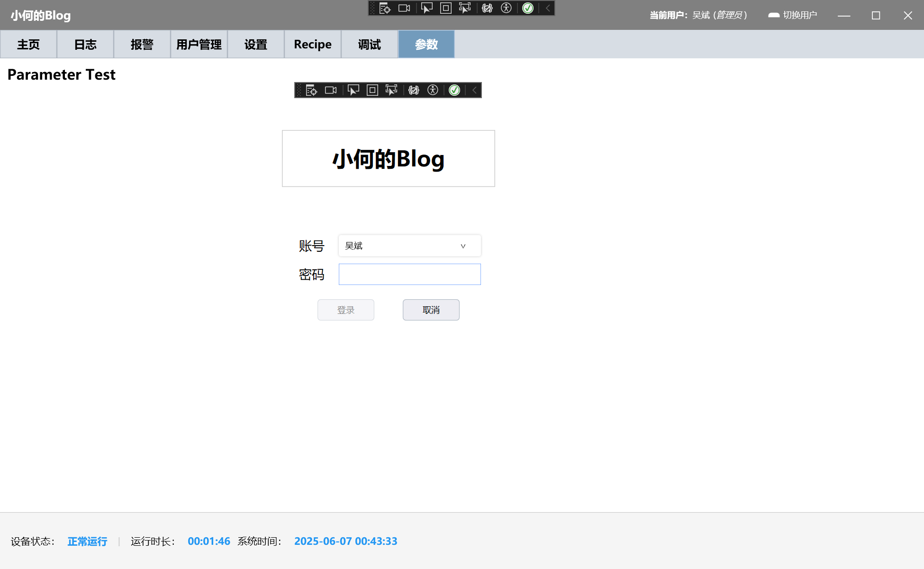Toggle layout adorners square icon in title-bar debug toolbar
The width and height of the screenshot is (924, 569).
click(446, 8)
